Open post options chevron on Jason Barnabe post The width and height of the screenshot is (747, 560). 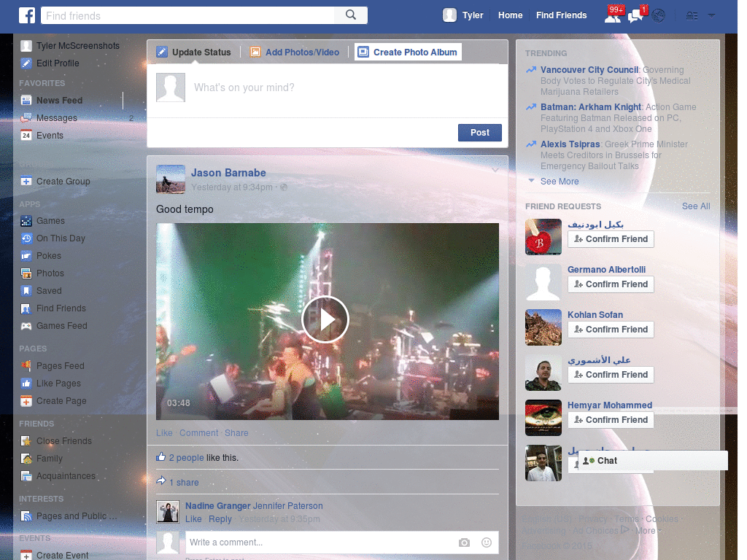[x=495, y=170]
